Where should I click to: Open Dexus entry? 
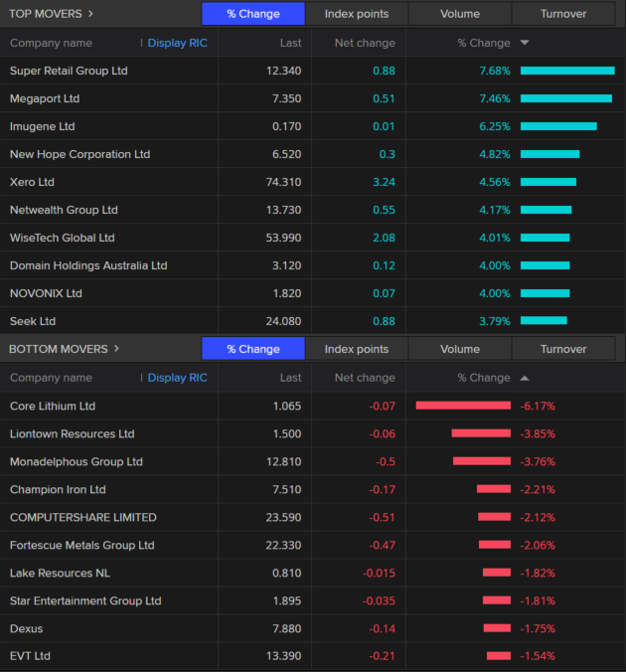[x=27, y=628]
